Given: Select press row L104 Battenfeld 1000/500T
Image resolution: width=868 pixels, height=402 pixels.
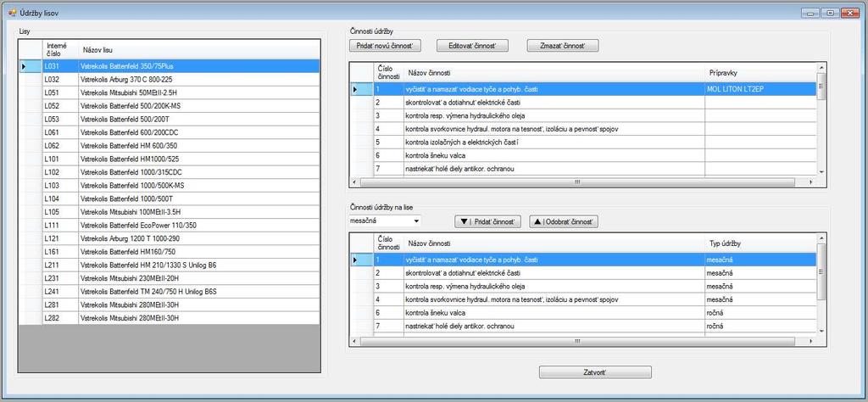Looking at the screenshot, I should click(x=170, y=198).
